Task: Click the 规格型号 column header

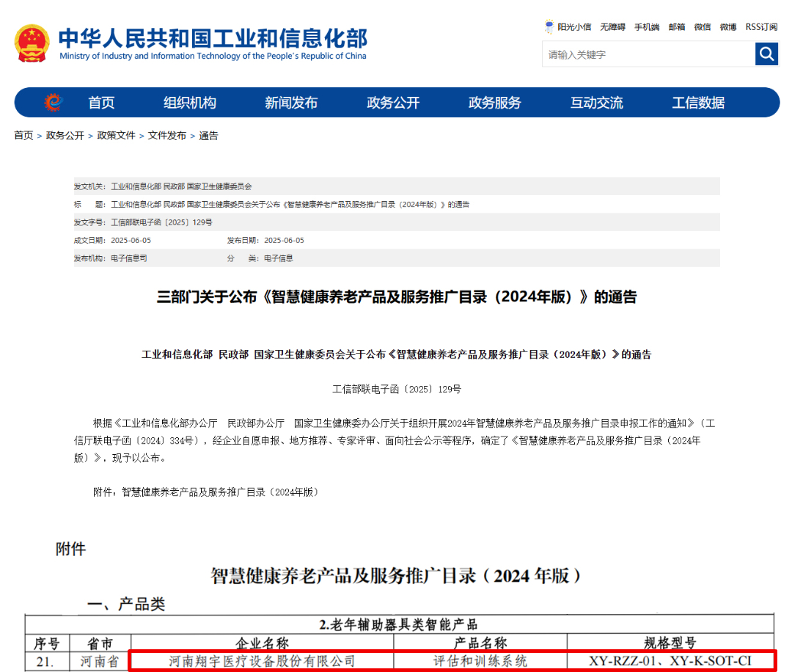Action: 670,643
